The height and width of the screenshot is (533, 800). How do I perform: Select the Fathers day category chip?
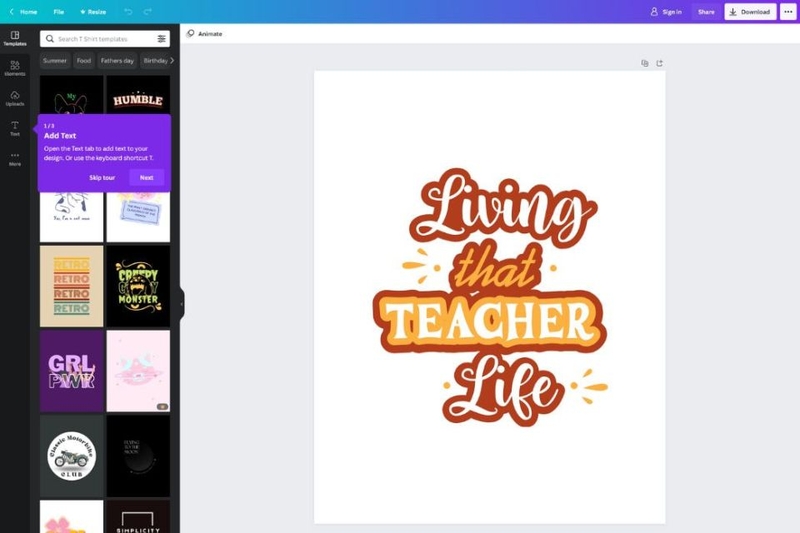[117, 61]
